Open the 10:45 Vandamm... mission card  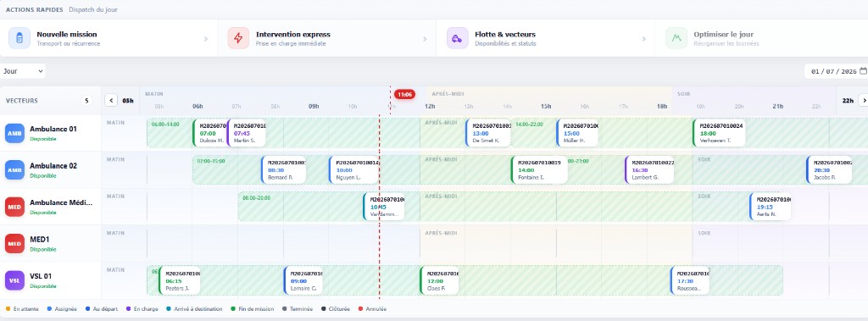[384, 207]
